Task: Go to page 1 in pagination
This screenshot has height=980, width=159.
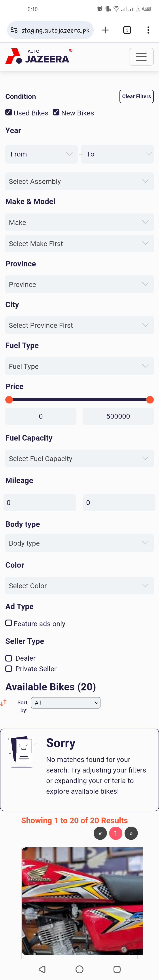Action: (x=116, y=833)
